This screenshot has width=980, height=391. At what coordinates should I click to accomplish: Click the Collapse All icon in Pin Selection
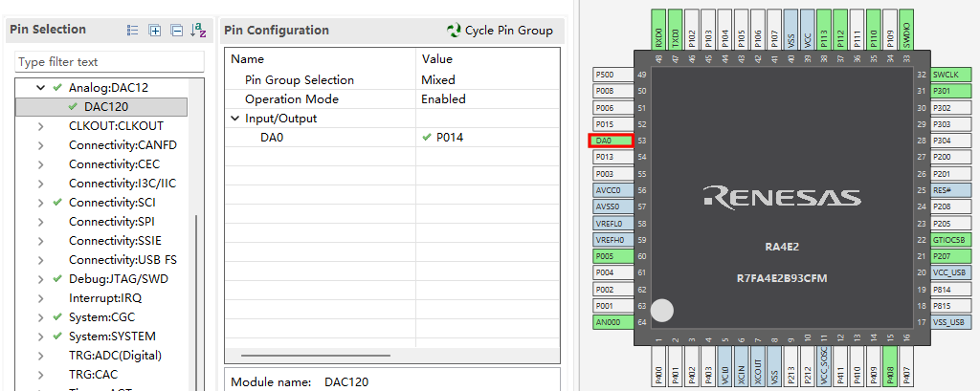[177, 30]
